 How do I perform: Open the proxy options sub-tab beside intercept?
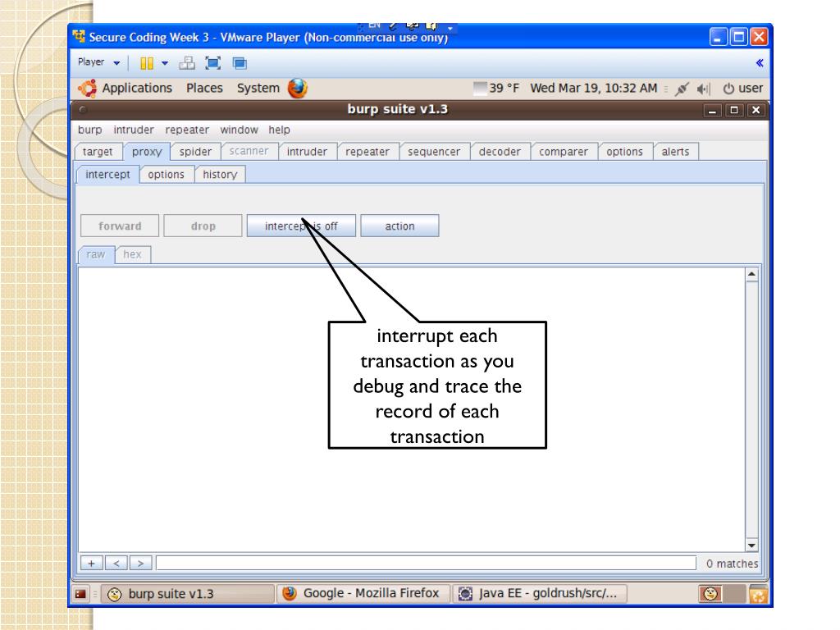point(166,175)
